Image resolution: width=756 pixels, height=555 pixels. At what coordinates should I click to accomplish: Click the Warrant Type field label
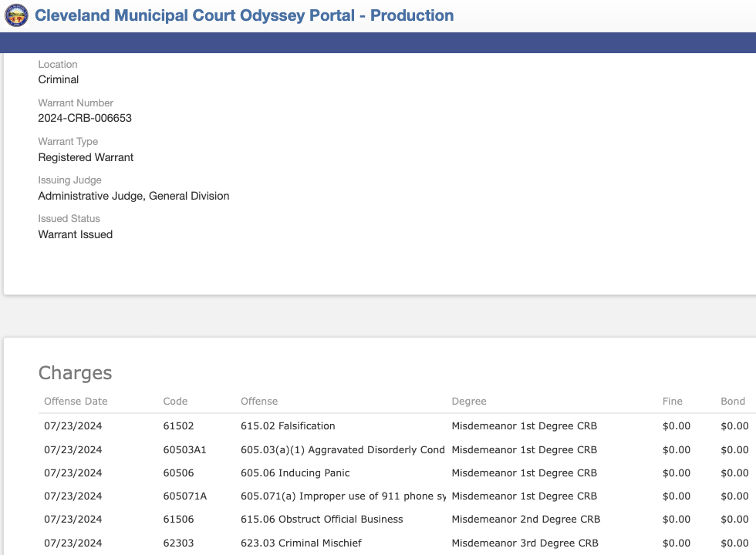coord(68,142)
